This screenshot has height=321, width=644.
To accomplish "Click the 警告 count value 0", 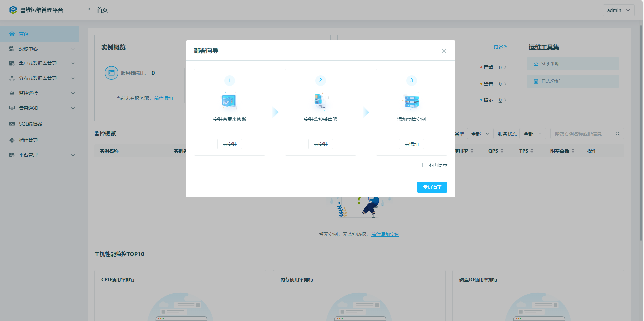I will tap(500, 84).
